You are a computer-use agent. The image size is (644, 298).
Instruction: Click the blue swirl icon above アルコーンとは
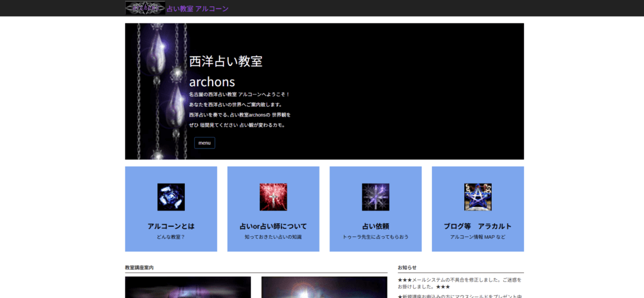(171, 197)
